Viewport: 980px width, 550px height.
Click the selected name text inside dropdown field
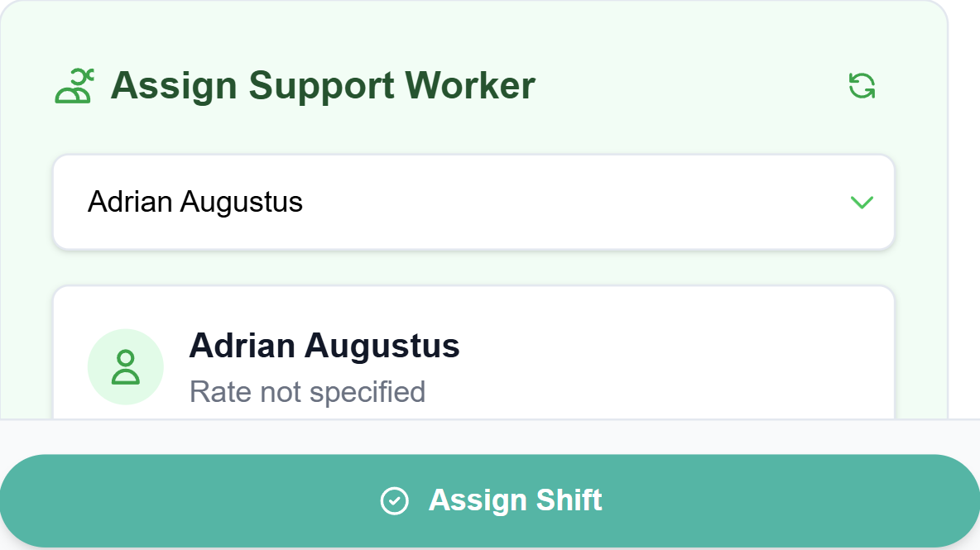click(x=195, y=202)
